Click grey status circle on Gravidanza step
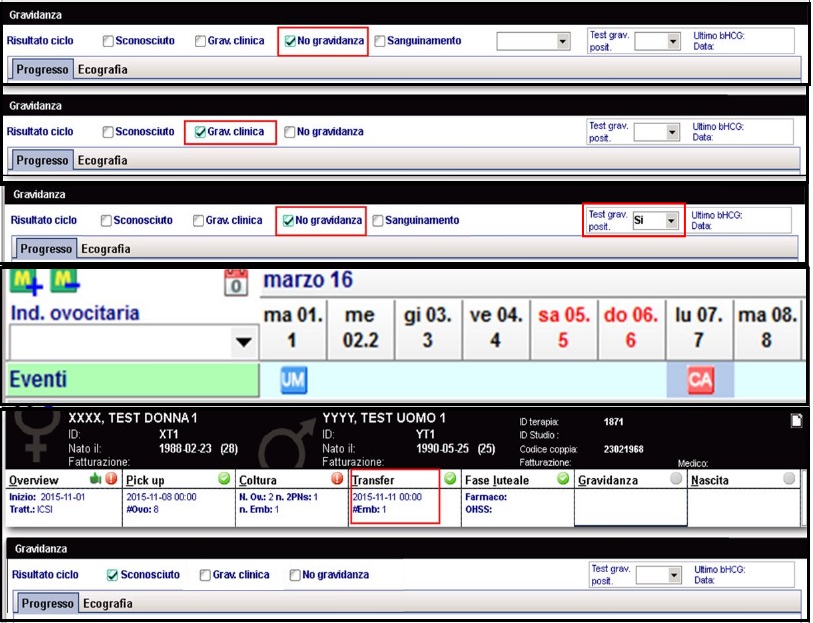Image resolution: width=813 pixels, height=623 pixels. (676, 478)
